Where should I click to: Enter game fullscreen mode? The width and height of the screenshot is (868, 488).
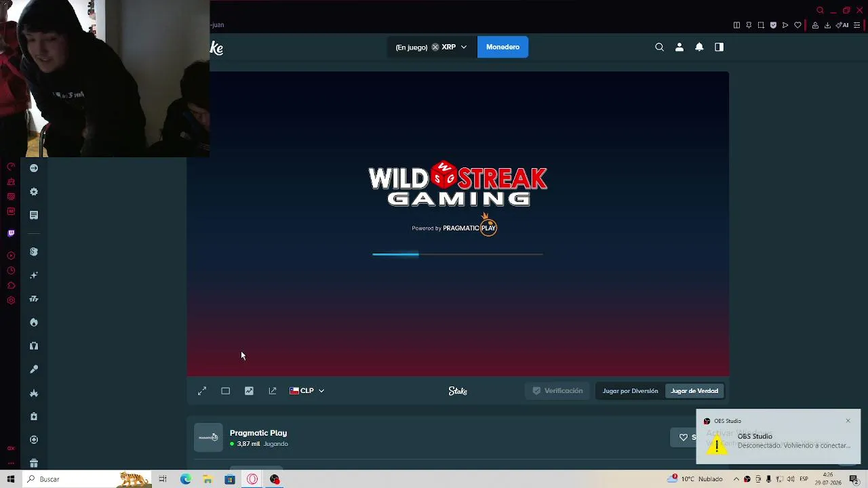click(x=202, y=391)
